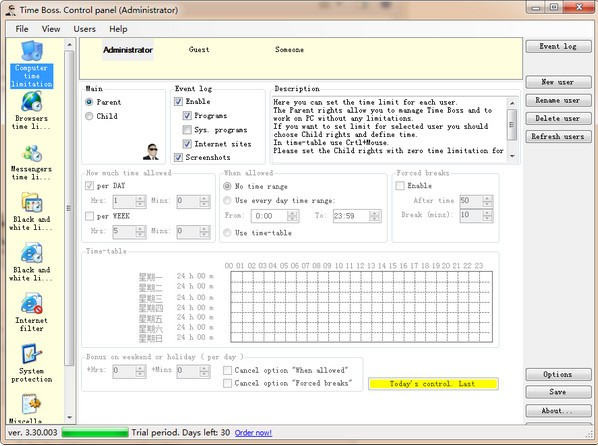Open Messengers time limitation section
Image resolution: width=598 pixels, height=446 pixels.
click(32, 161)
